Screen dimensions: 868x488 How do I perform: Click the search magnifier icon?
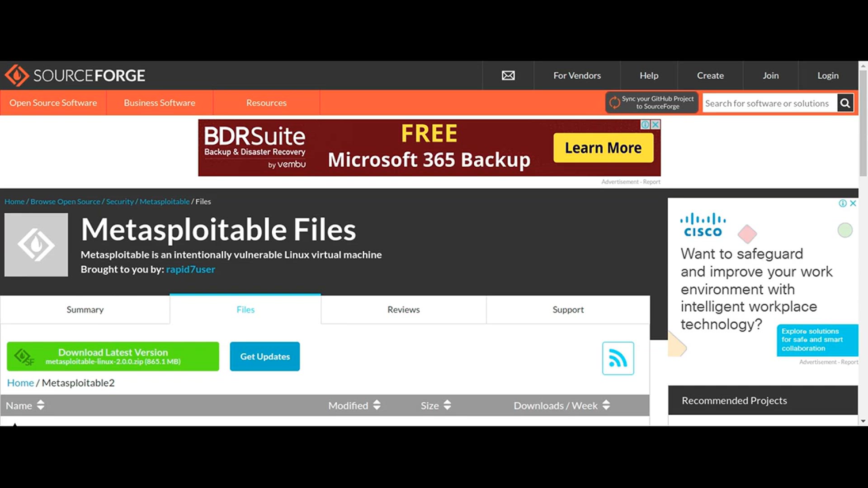point(844,103)
